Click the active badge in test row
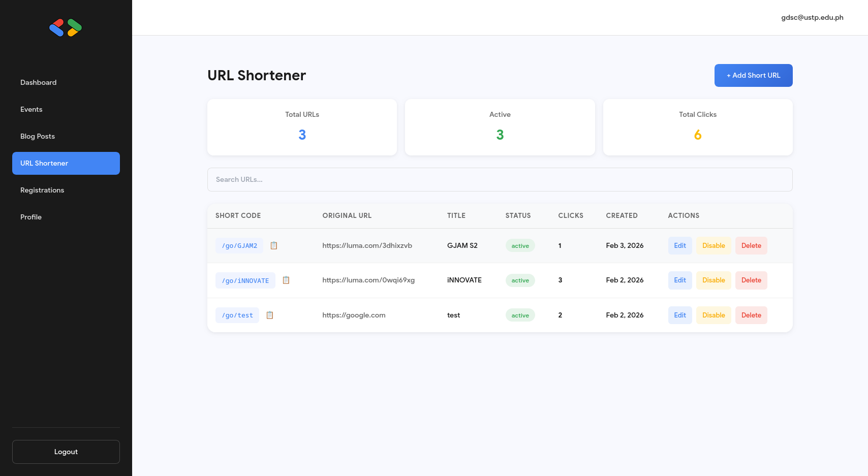868x476 pixels. tap(520, 315)
